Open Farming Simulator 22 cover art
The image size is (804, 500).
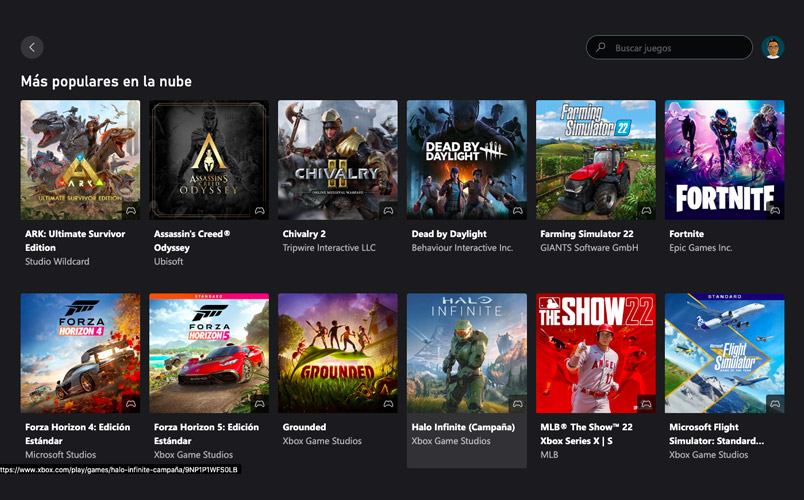(x=596, y=159)
